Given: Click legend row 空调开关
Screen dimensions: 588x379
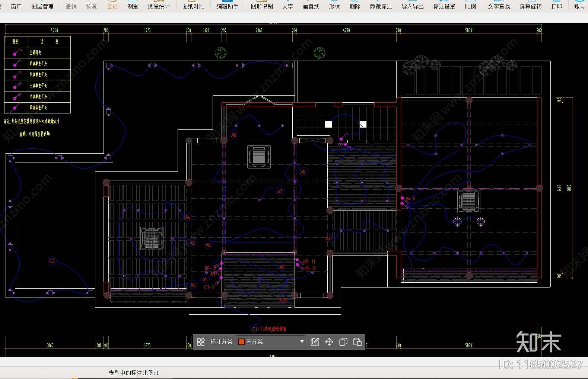Looking at the screenshot, I should coord(37,52).
